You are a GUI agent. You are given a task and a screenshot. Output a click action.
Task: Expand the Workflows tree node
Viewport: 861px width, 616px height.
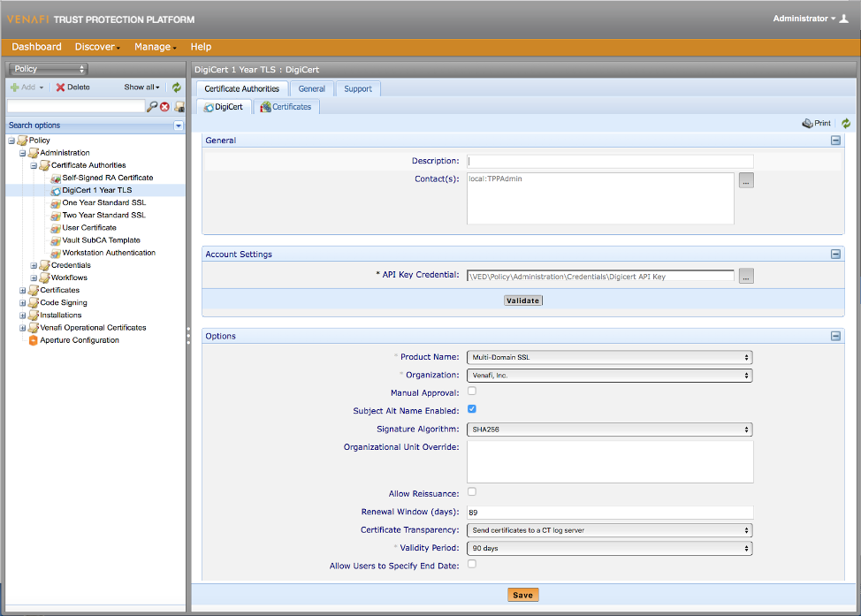pyautogui.click(x=34, y=278)
